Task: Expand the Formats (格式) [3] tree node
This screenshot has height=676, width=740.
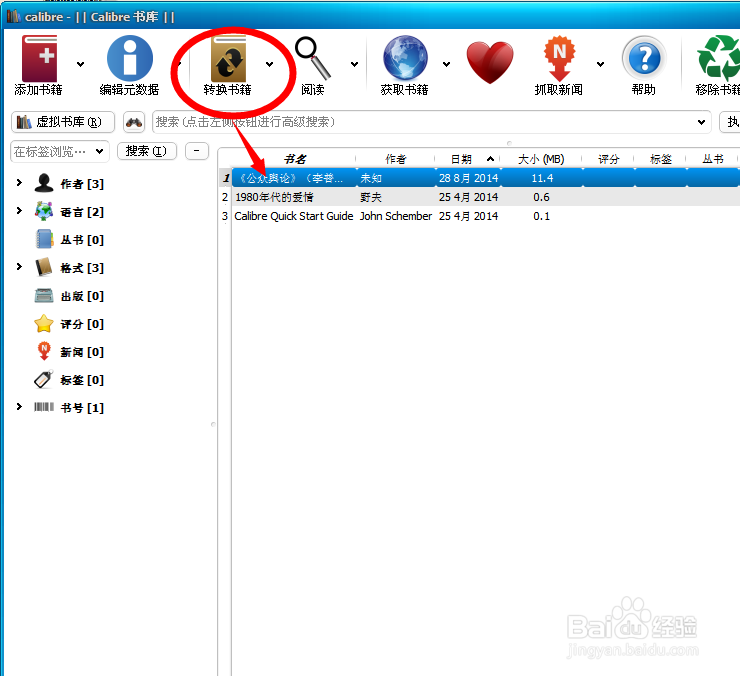Action: [19, 267]
